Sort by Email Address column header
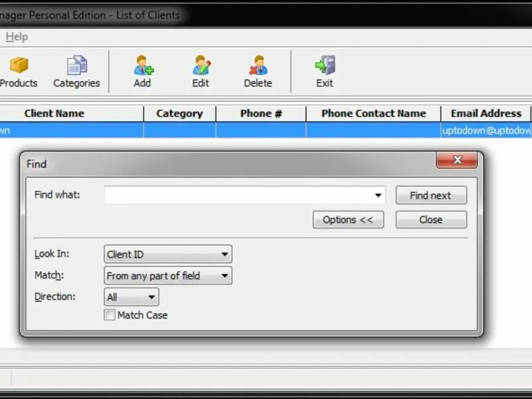Image resolution: width=532 pixels, height=399 pixels. tap(486, 113)
